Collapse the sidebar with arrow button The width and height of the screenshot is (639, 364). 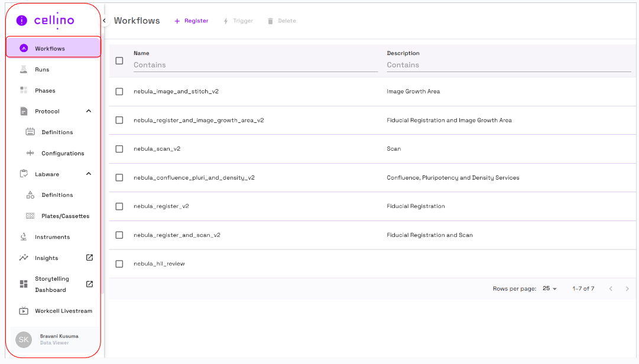click(104, 21)
